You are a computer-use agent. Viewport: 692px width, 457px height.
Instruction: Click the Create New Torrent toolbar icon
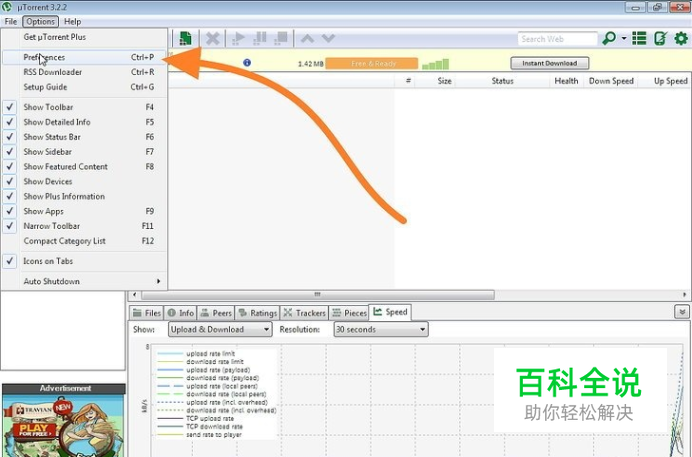185,38
